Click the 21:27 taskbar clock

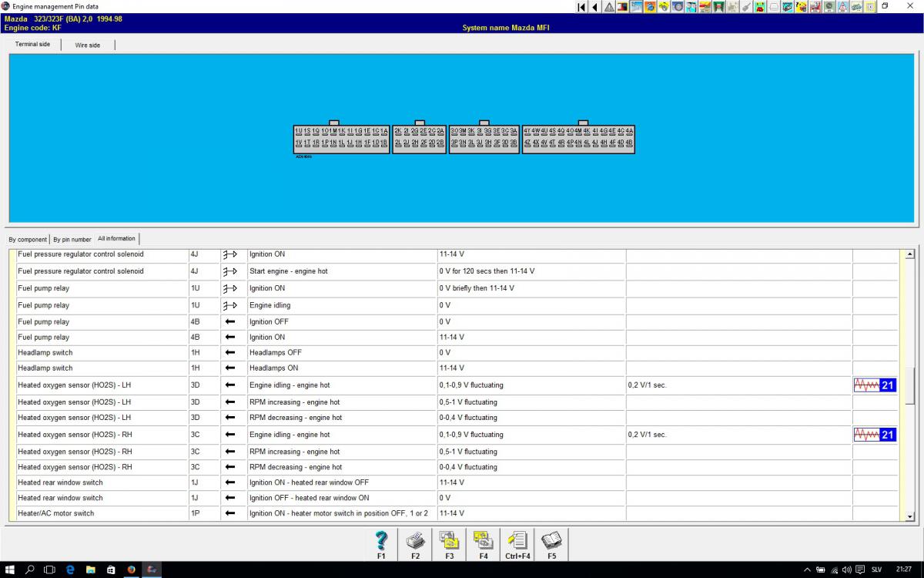(x=904, y=570)
